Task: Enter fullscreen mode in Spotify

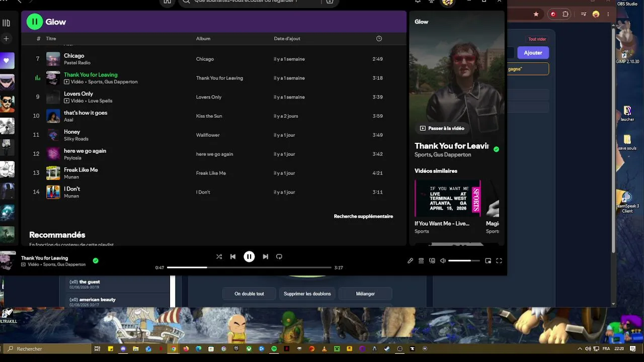Action: pyautogui.click(x=499, y=260)
